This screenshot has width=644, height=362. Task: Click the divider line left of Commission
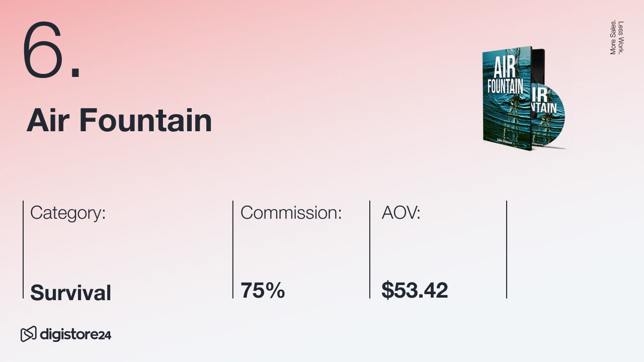pyautogui.click(x=233, y=249)
